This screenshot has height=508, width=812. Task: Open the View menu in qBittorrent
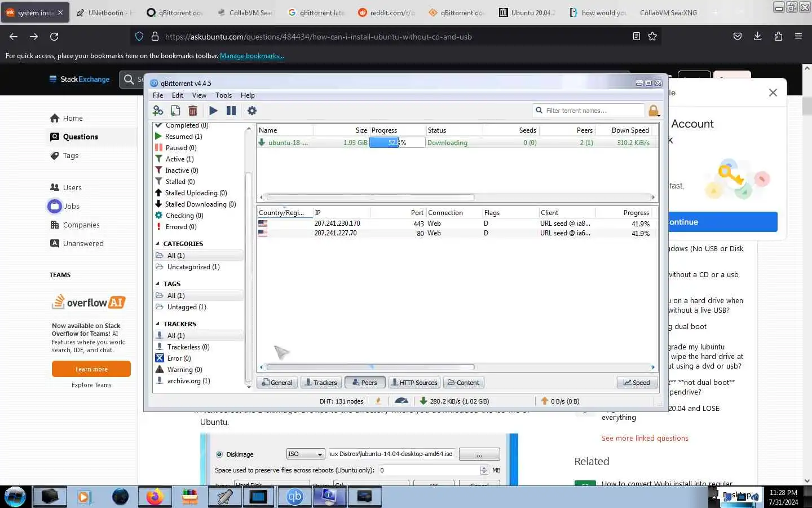[x=199, y=95]
